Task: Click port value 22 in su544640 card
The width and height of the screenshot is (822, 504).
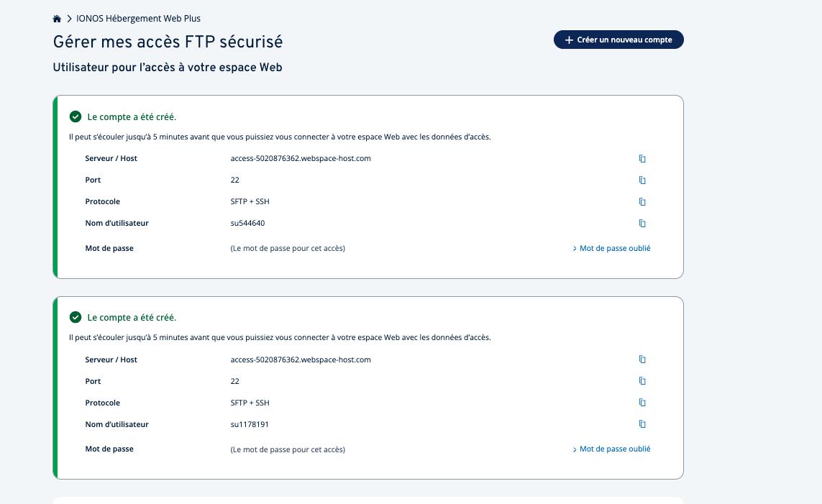Action: pyautogui.click(x=235, y=180)
